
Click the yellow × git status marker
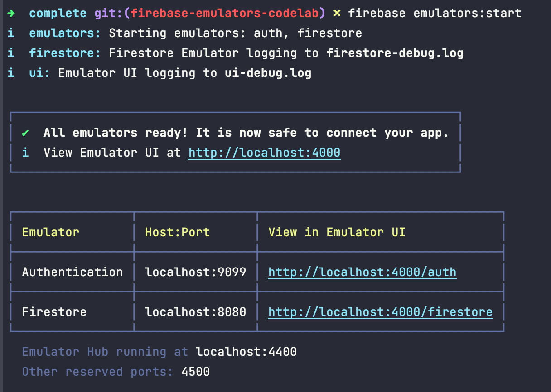tap(337, 13)
